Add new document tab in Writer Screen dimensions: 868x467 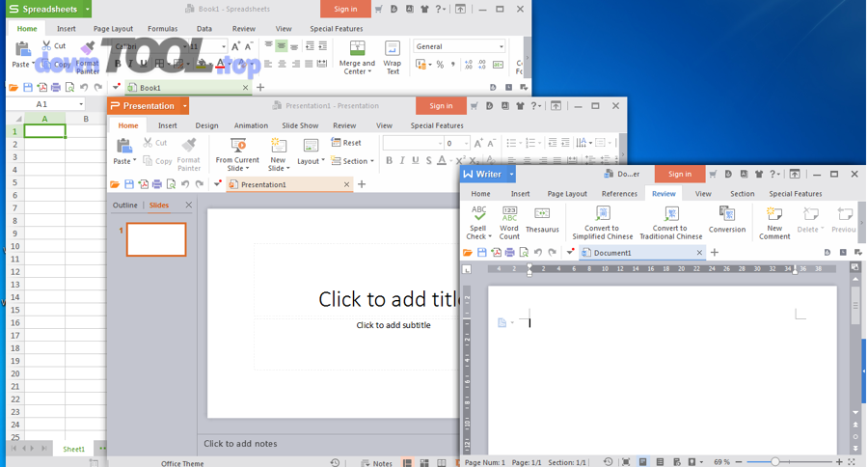[x=714, y=253]
